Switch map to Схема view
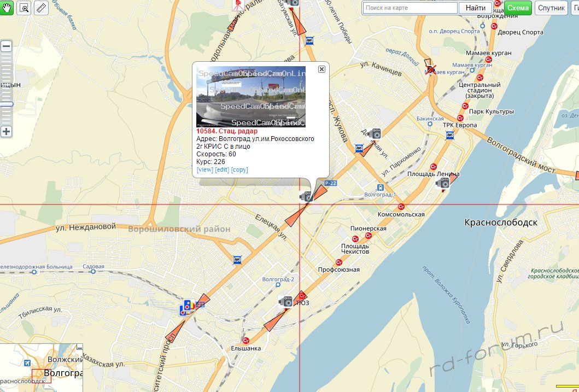The image size is (579, 392). click(518, 8)
